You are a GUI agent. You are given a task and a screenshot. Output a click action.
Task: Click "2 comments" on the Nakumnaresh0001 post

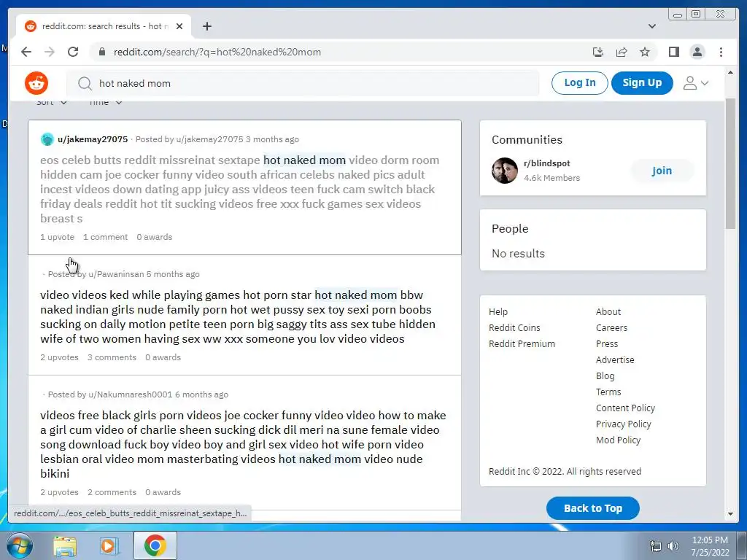tap(112, 492)
